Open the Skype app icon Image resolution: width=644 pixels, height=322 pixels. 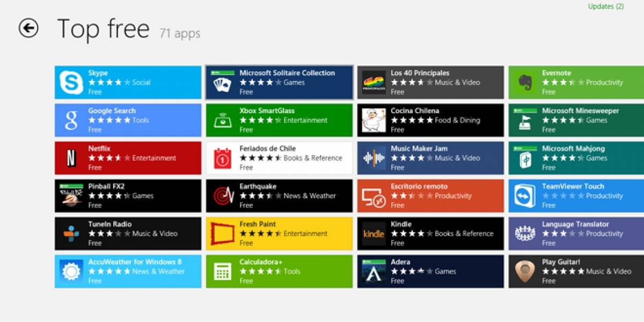[71, 83]
